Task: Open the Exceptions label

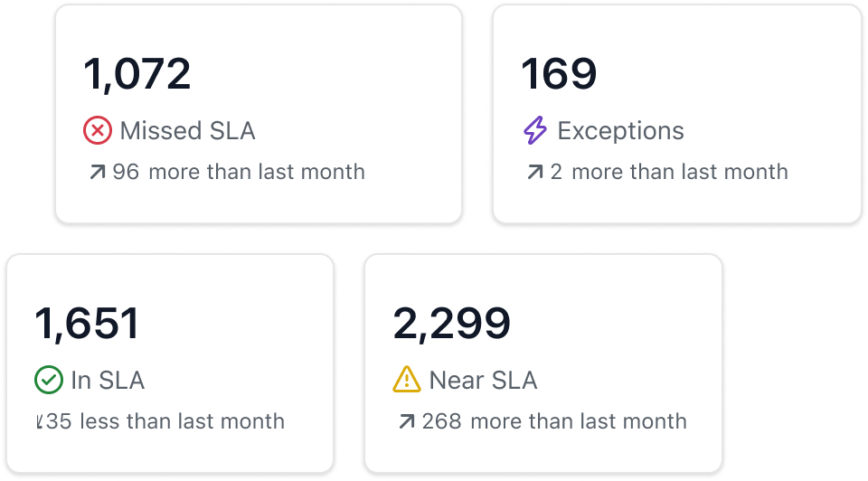Action: 620,131
